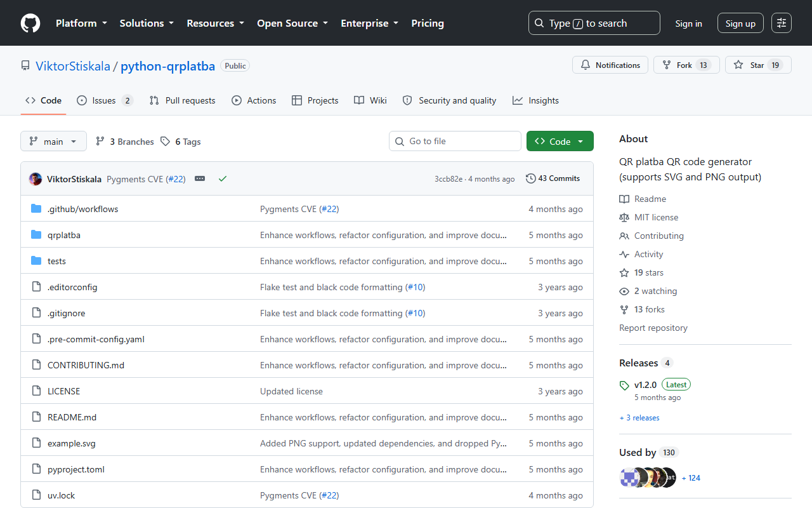This screenshot has height=508, width=812.
Task: Open the CONTRIBUTING.md file
Action: [86, 365]
